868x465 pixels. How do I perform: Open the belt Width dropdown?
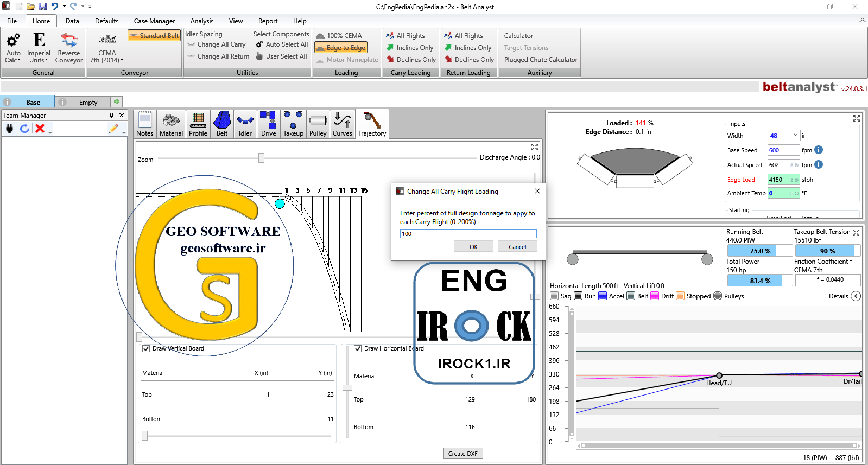(x=796, y=136)
